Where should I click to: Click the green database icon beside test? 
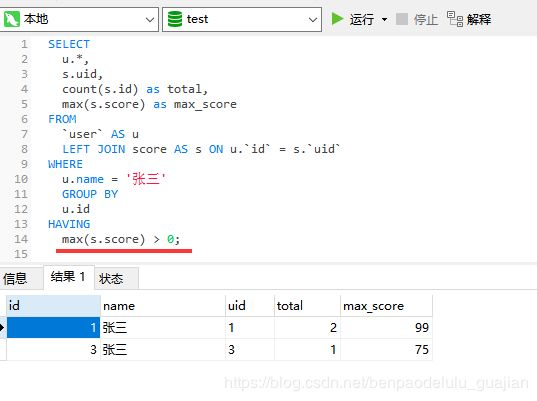tap(175, 19)
